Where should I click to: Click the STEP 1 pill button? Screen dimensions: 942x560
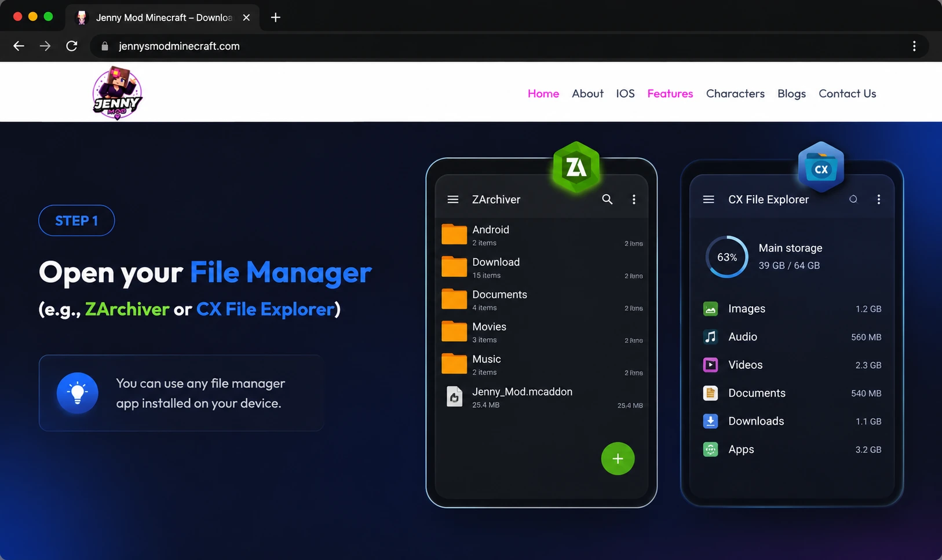click(76, 221)
